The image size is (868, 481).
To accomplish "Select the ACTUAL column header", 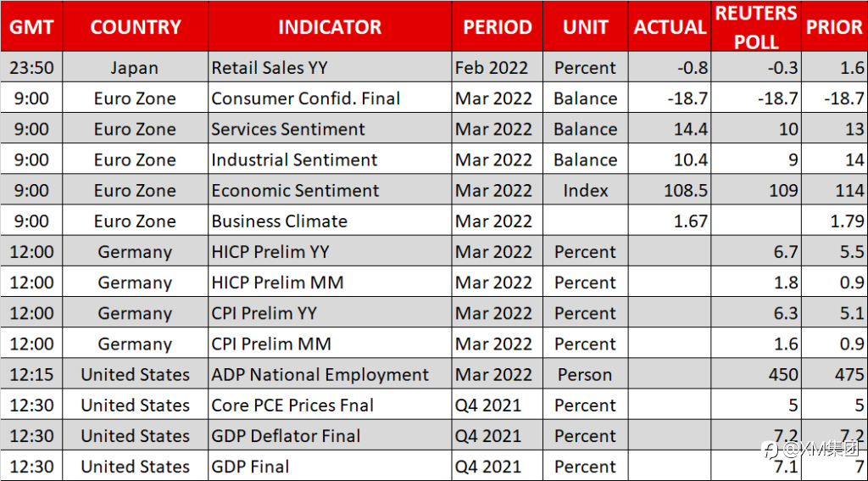I will point(670,26).
